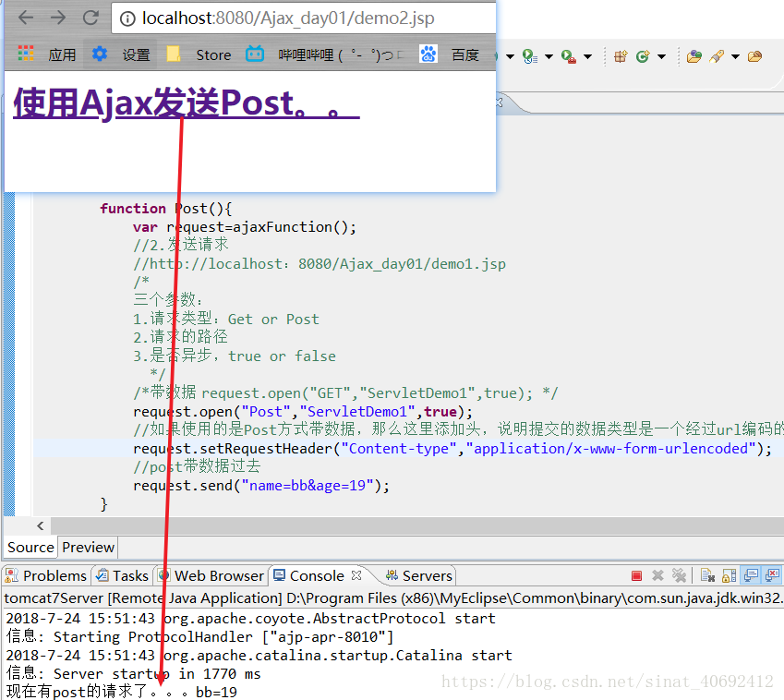Open the Tasks view tab
The image size is (784, 700).
[123, 576]
